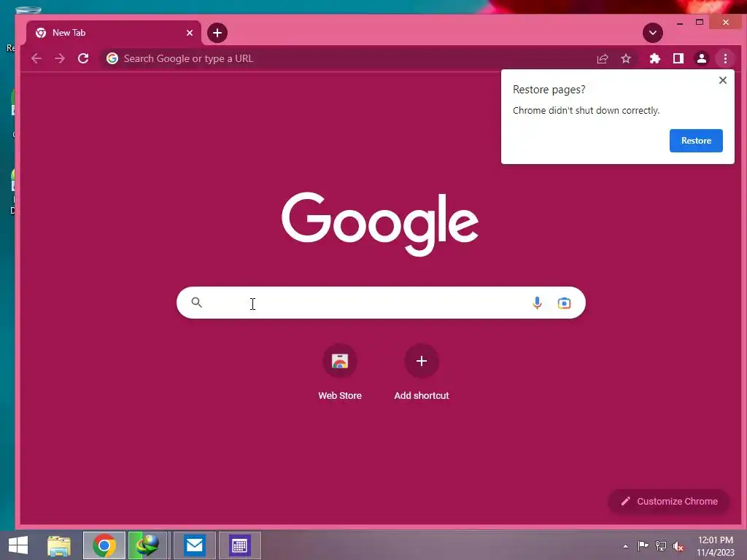Reload the current page
The height and width of the screenshot is (560, 747).
click(83, 58)
